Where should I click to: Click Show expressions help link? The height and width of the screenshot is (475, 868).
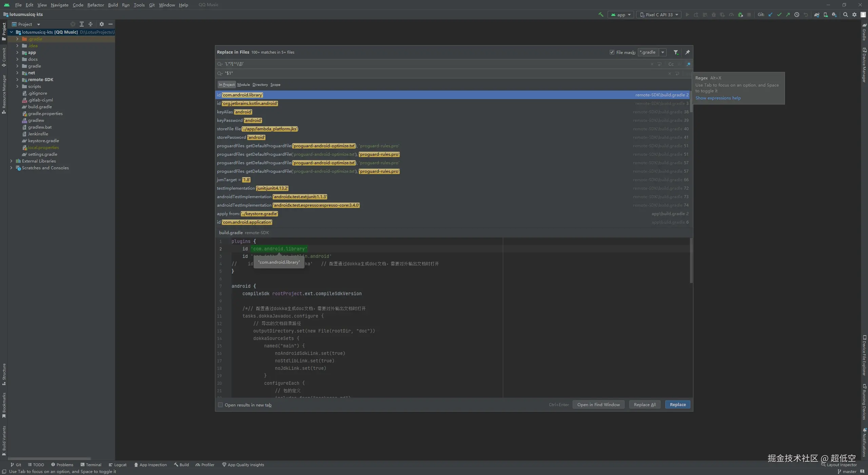coord(718,98)
